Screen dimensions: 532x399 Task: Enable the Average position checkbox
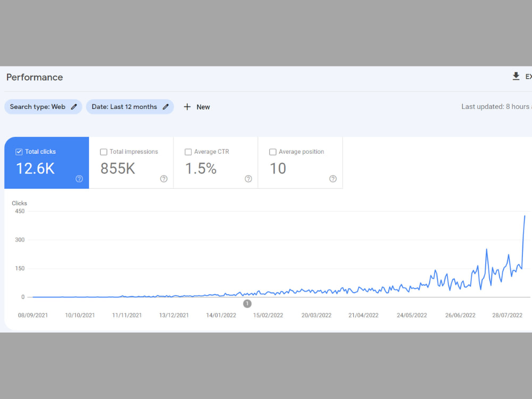coord(272,152)
